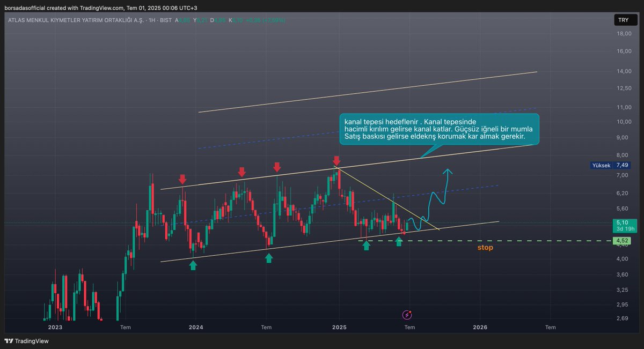The width and height of the screenshot is (644, 349).
Task: Click the 4,00 price scale value
Action: (624, 259)
